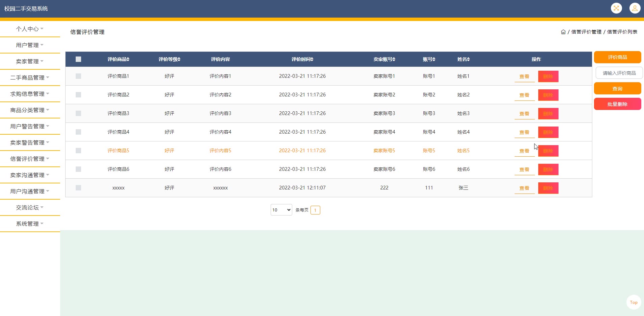Click 查看 for the 评价商品3 row
Viewport: 644px width, 316px height.
coord(524,114)
